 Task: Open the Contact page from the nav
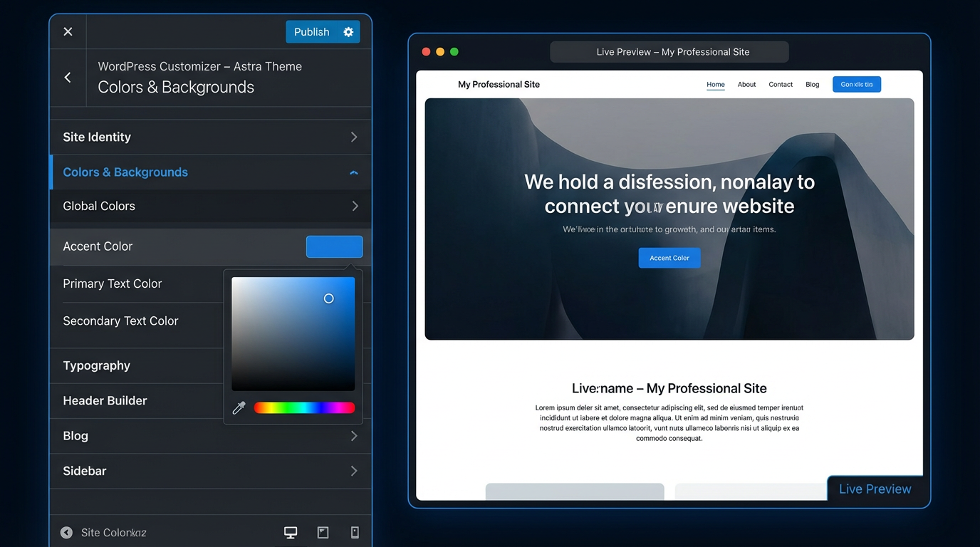pyautogui.click(x=781, y=84)
